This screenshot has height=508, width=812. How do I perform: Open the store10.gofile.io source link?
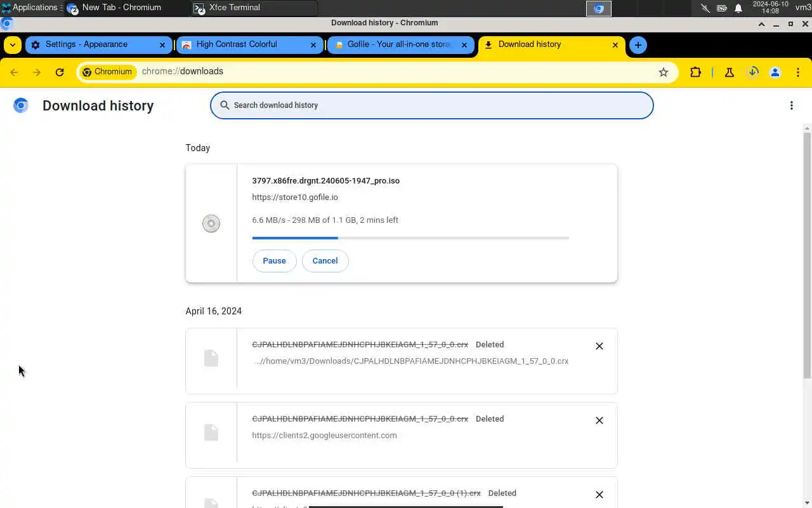(295, 197)
